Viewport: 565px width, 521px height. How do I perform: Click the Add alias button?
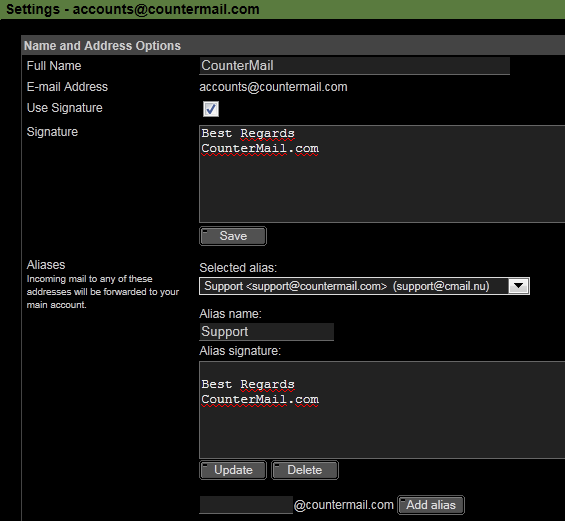click(x=431, y=505)
